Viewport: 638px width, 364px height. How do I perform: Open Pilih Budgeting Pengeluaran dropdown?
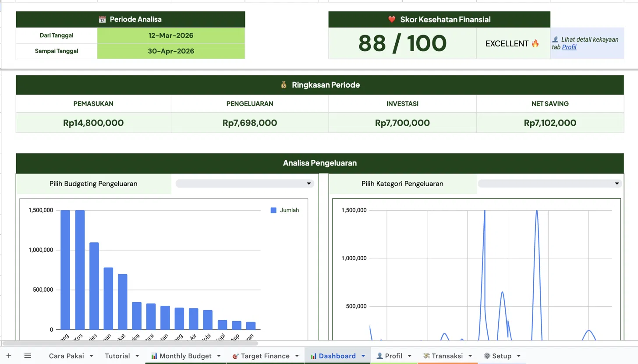pos(245,184)
